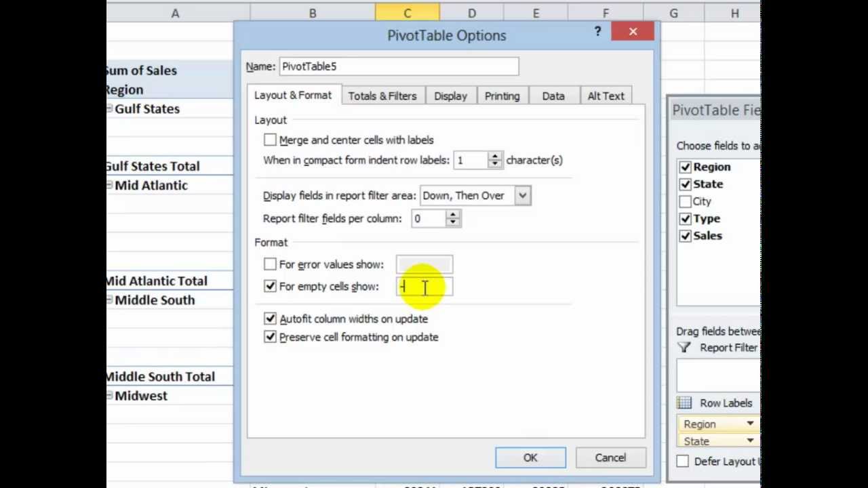The height and width of the screenshot is (488, 868).
Task: Click the Mid Atlantic Total cell
Action: (170, 281)
